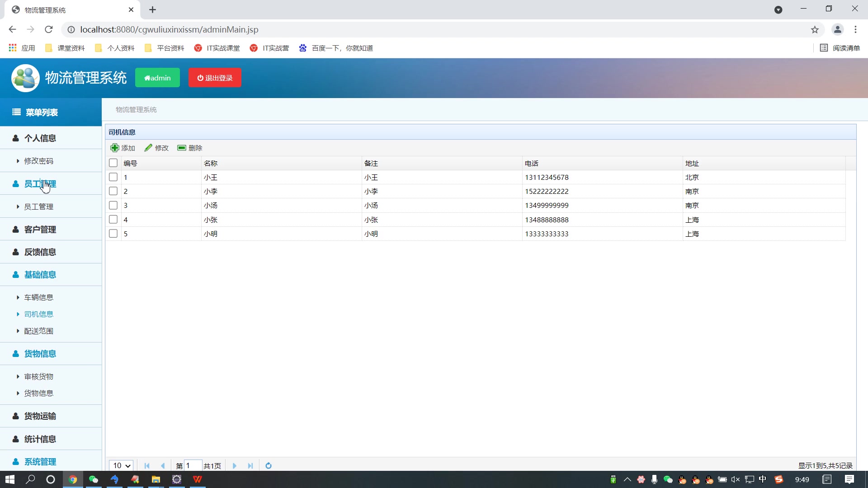The width and height of the screenshot is (868, 488).
Task: Click the page number input field
Action: coord(193,465)
